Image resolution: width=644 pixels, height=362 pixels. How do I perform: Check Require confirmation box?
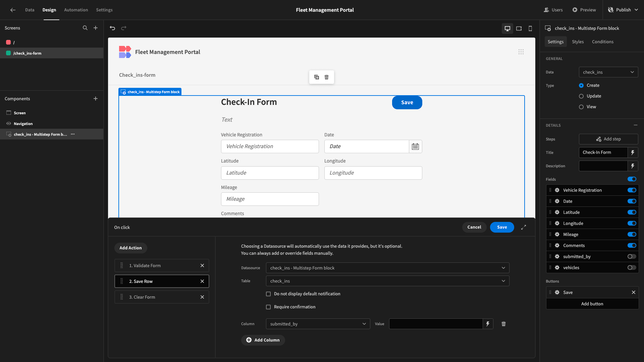(x=268, y=307)
